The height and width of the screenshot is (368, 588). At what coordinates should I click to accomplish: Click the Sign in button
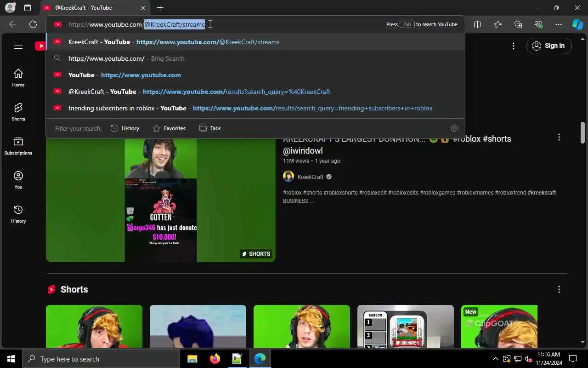coord(549,46)
